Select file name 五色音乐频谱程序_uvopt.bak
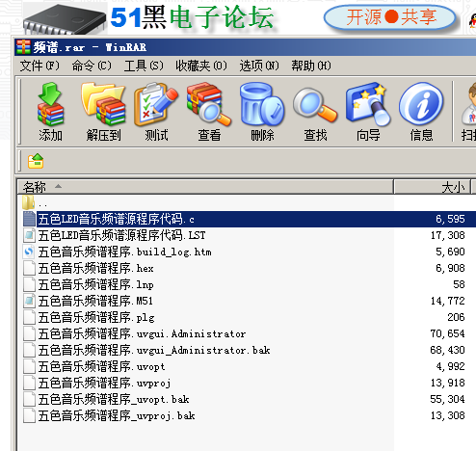Image resolution: width=476 pixels, height=451 pixels. (x=114, y=399)
